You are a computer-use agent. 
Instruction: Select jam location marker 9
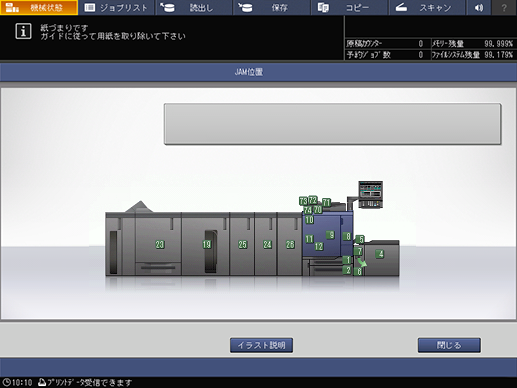click(330, 235)
